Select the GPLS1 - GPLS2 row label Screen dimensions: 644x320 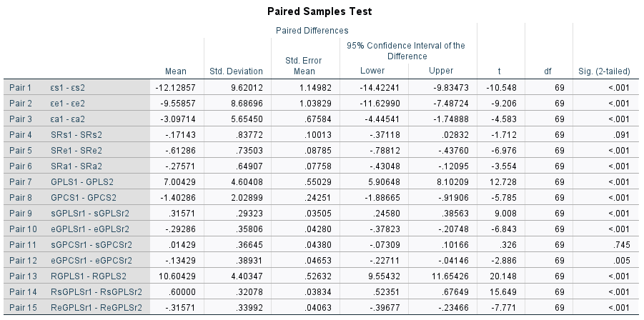(x=82, y=181)
